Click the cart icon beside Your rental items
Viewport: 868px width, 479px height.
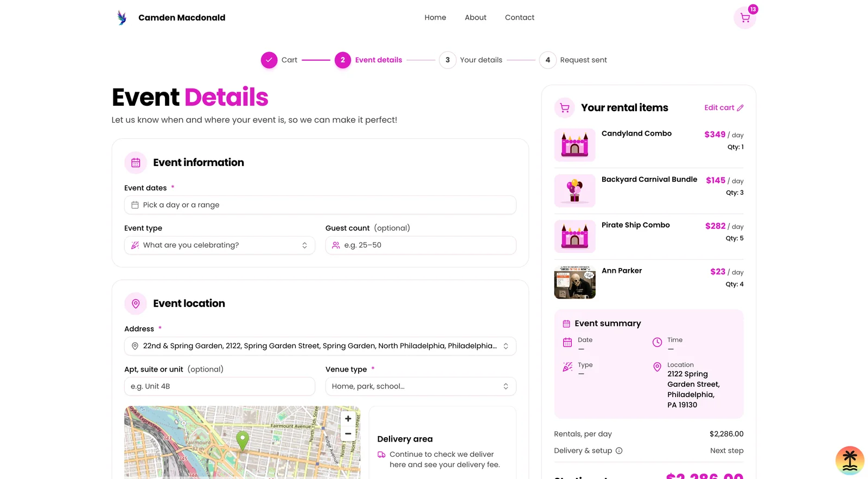[565, 108]
